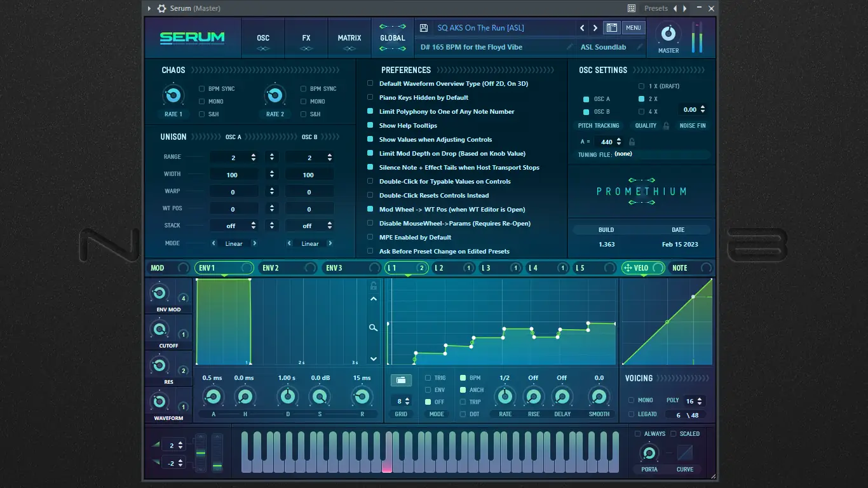Viewport: 868px width, 488px height.
Task: Toggle the envelope lock icon in ENV display
Action: click(374, 286)
